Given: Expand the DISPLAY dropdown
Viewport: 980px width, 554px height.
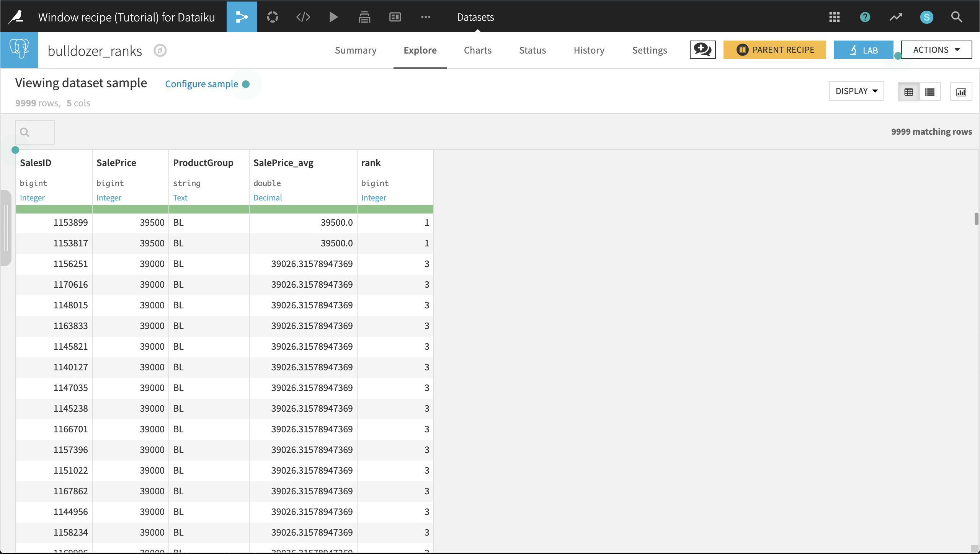Looking at the screenshot, I should click(856, 91).
